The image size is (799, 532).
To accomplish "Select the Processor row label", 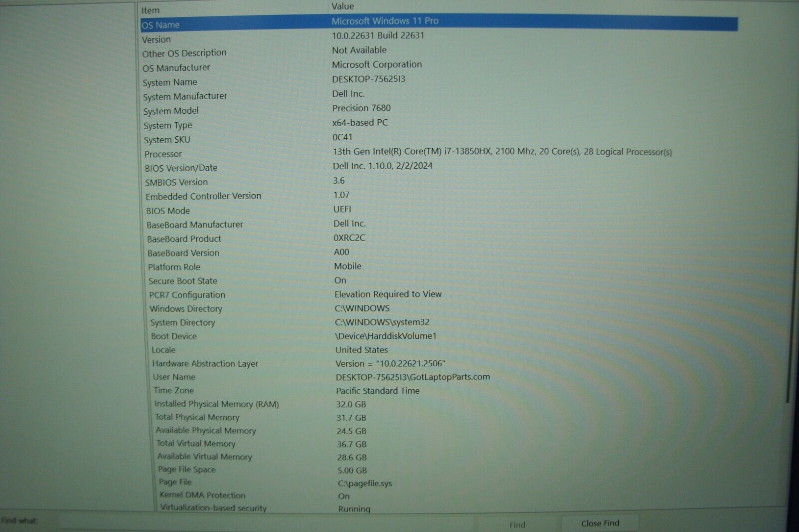I will point(163,154).
